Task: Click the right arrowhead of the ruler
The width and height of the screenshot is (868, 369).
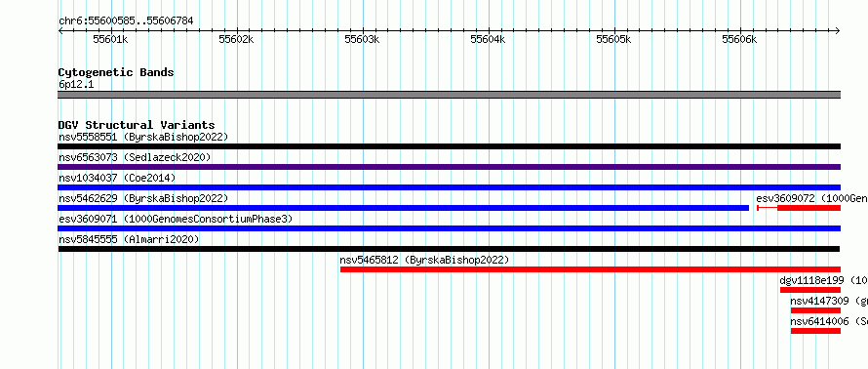Action: tap(838, 31)
